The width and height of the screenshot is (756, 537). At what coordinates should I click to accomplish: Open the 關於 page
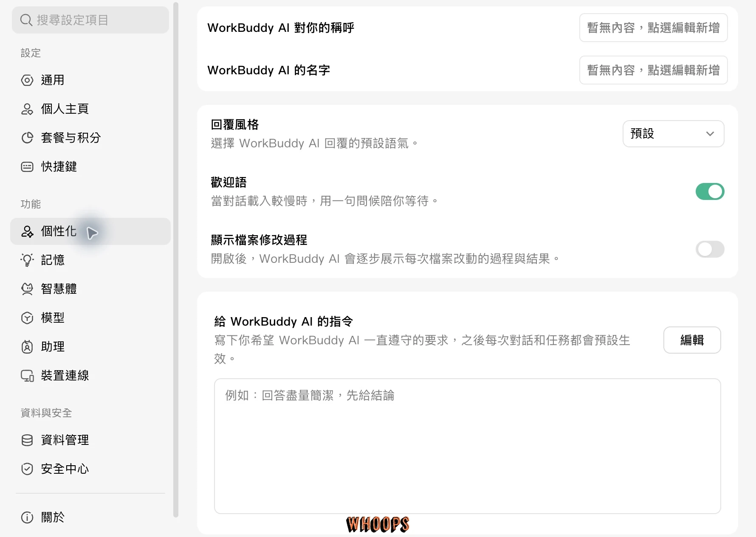(x=90, y=517)
